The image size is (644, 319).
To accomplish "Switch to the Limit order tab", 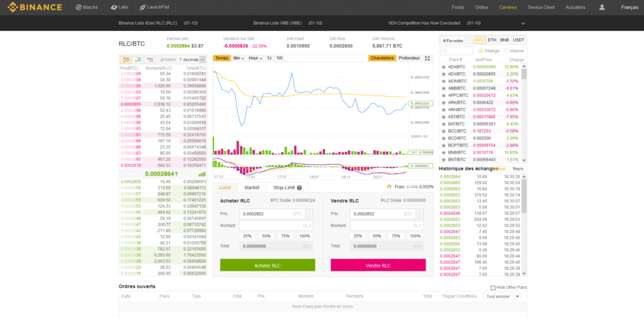I will coord(225,187).
